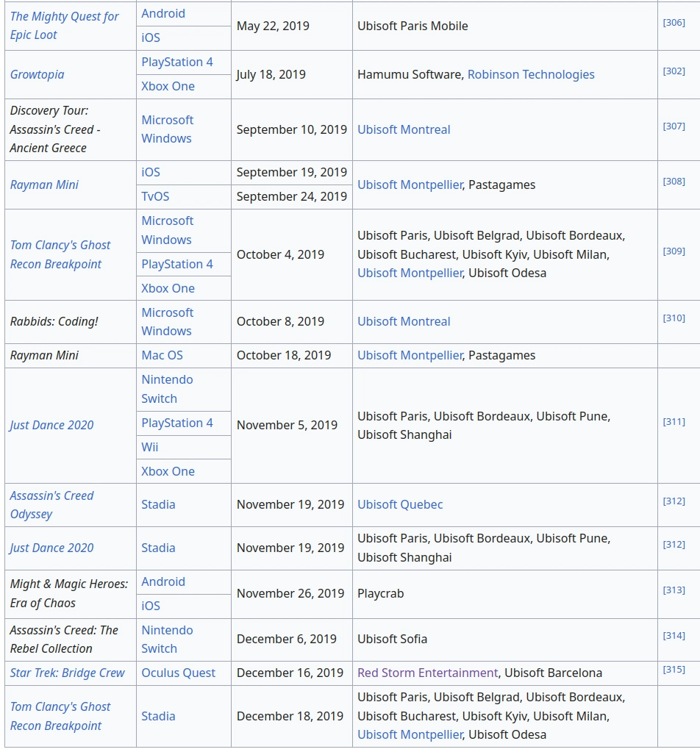Open reference [302]
Screen dimensions: 700x752
(x=674, y=71)
